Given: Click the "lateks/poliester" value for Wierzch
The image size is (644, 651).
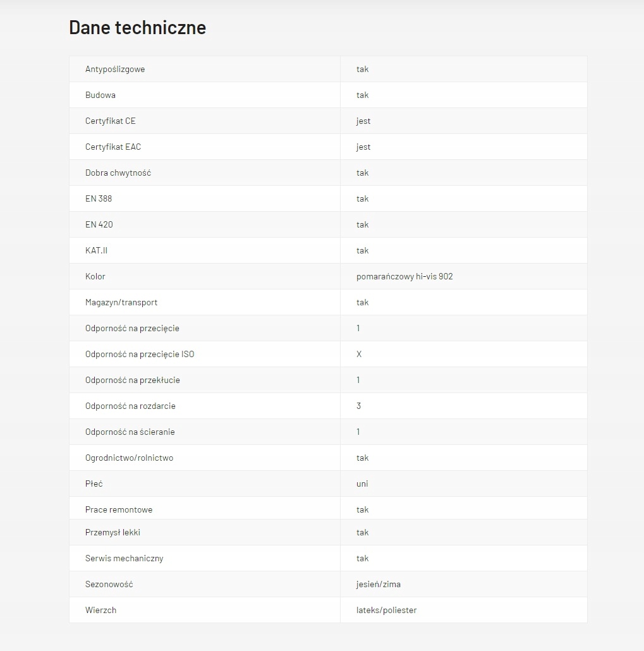Looking at the screenshot, I should pos(386,610).
